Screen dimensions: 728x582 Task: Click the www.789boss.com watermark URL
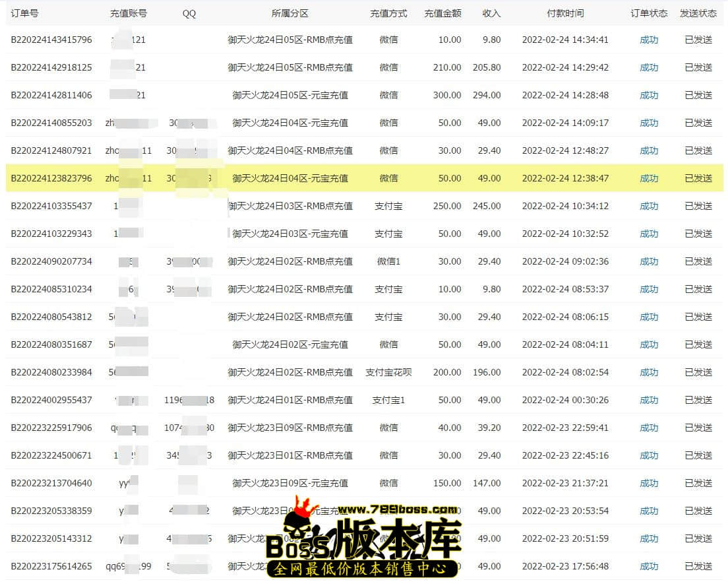point(397,509)
